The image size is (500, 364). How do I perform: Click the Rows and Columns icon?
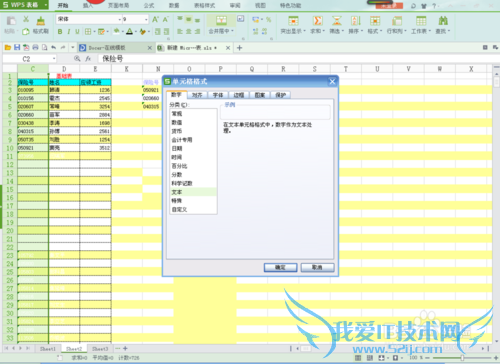click(397, 21)
